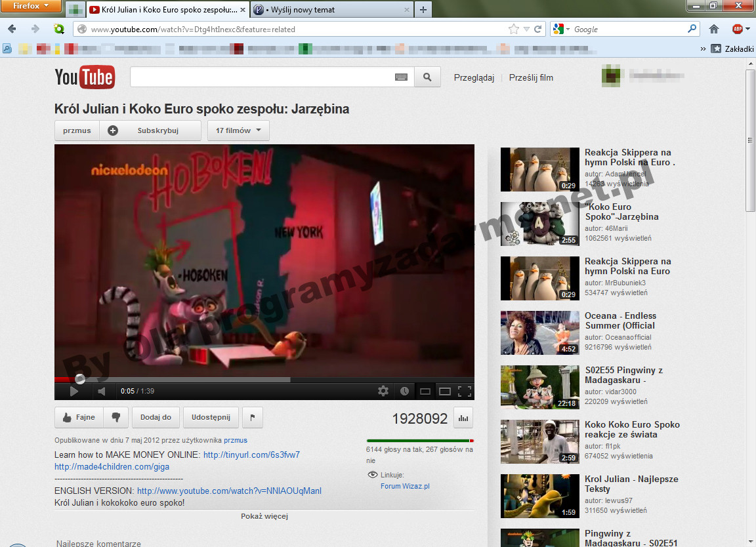Open thumbnail for S02E55 Pingwiny z Madagaskaru

click(540, 388)
